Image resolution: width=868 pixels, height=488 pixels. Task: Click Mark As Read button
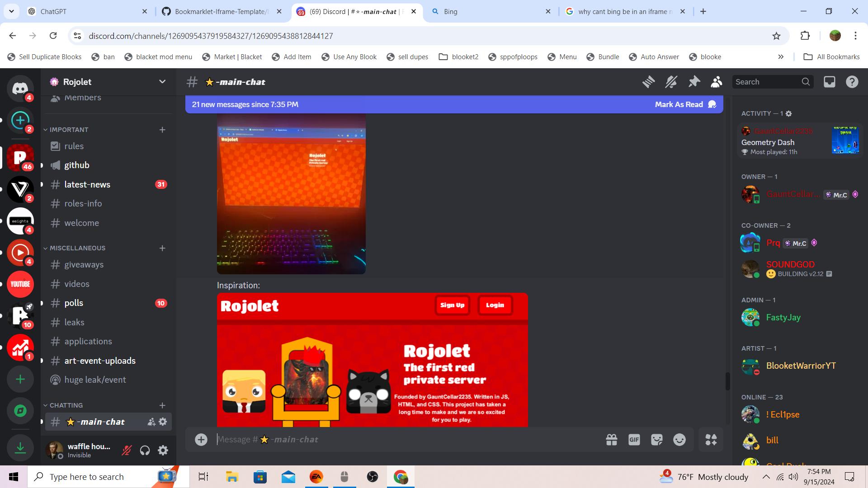pyautogui.click(x=679, y=104)
